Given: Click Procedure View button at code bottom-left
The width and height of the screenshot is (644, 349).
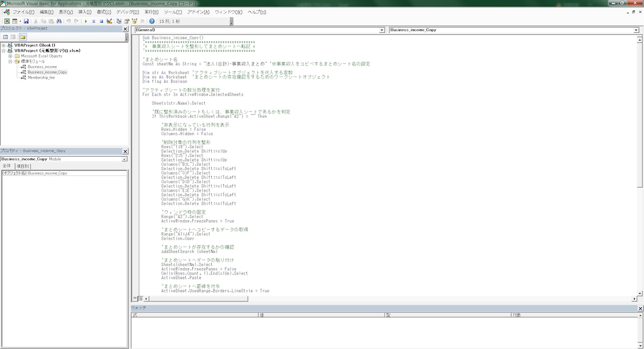Looking at the screenshot, I should pyautogui.click(x=135, y=298).
